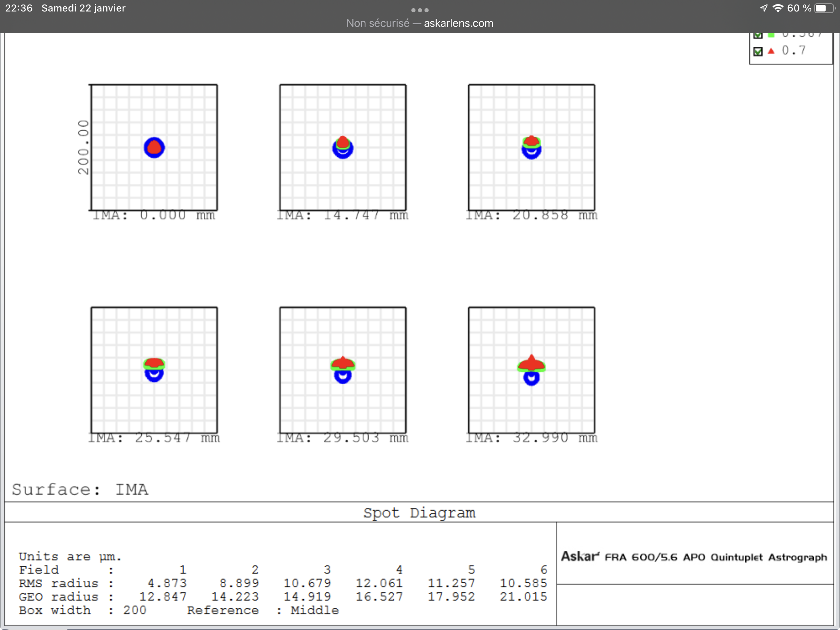Click the IMA 14.747 mm spot plot
840x630 pixels.
pyautogui.click(x=343, y=148)
